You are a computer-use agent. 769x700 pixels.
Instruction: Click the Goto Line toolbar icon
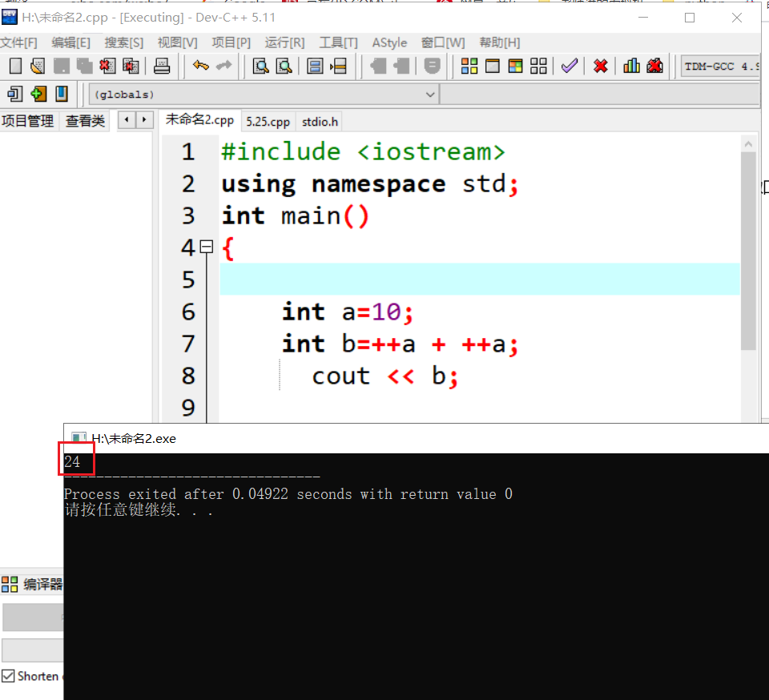point(338,65)
